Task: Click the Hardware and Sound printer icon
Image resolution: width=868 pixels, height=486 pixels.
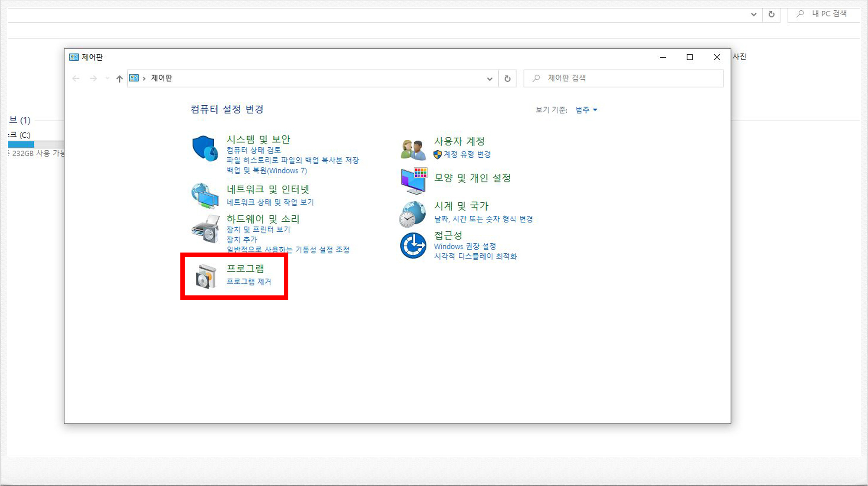Action: pos(206,229)
